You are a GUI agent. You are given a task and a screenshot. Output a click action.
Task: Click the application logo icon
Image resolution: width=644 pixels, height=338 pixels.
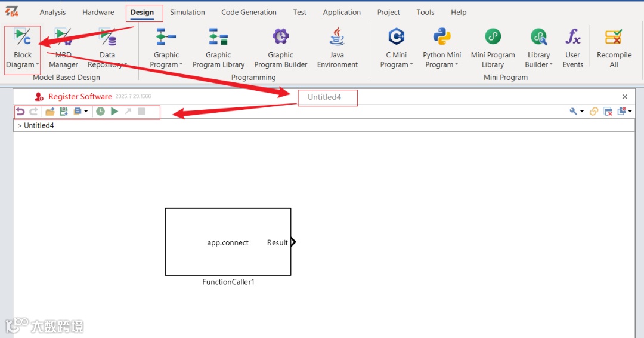point(11,11)
